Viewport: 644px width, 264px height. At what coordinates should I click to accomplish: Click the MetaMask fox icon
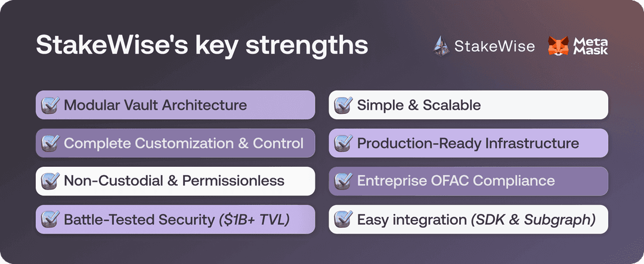tap(558, 46)
